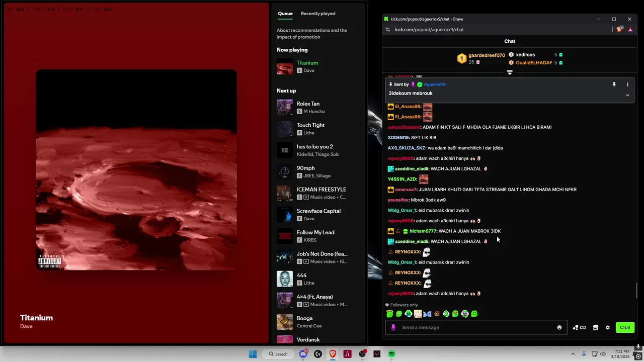Click the Titanium now-playing track row
644x362 pixels.
(319, 66)
